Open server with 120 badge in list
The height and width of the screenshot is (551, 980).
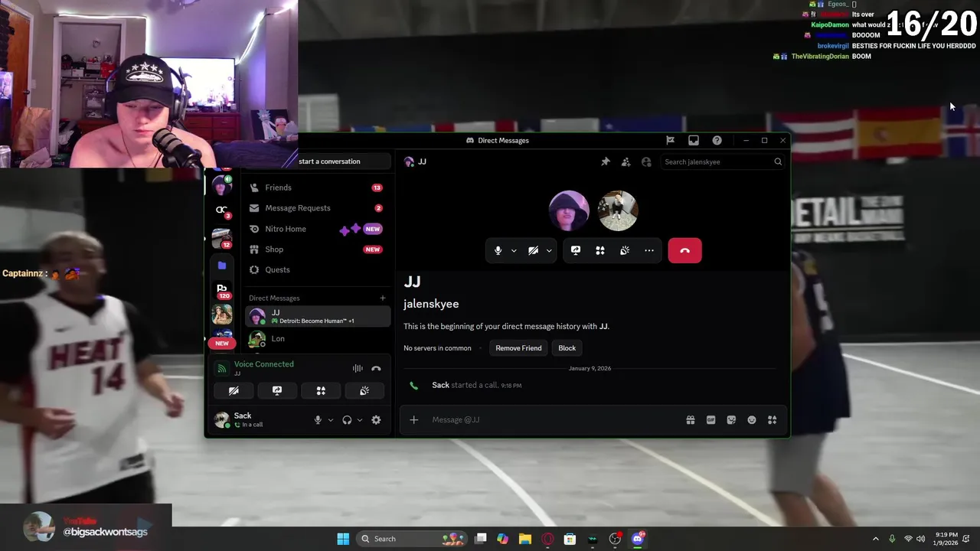point(222,290)
